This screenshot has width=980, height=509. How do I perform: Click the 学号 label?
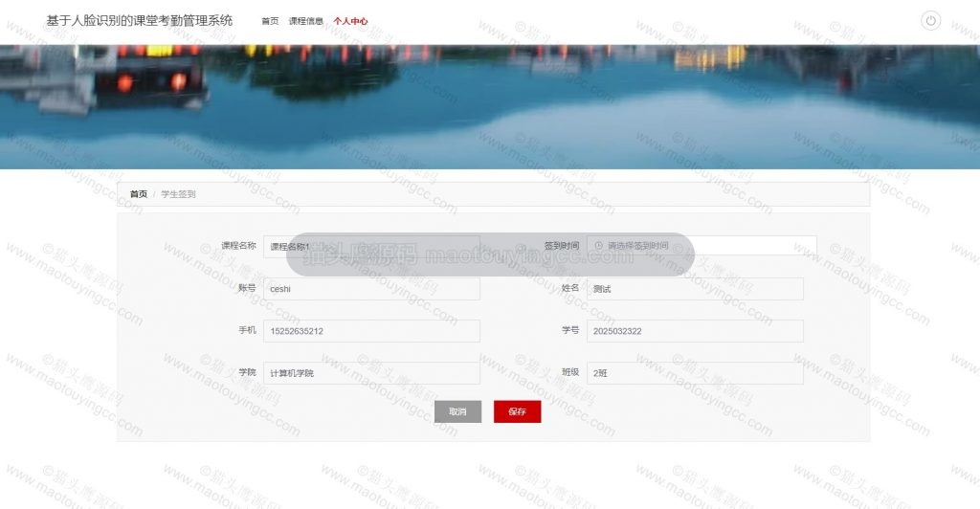point(570,330)
